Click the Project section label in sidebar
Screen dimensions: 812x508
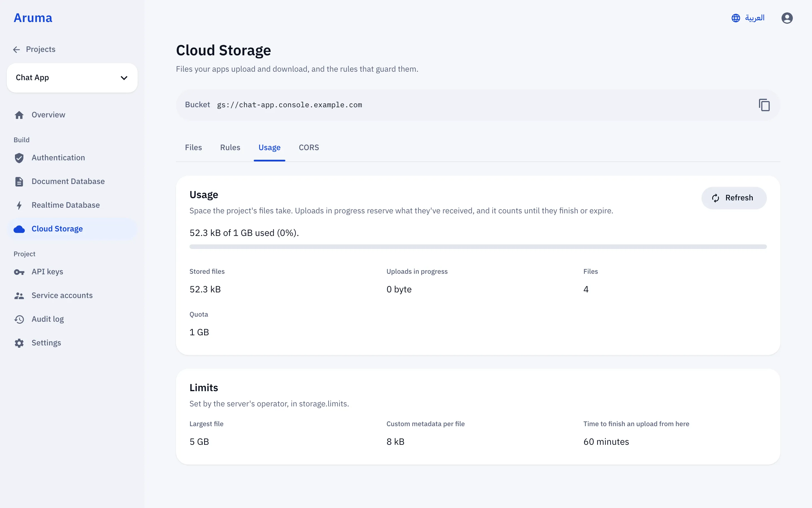click(25, 254)
